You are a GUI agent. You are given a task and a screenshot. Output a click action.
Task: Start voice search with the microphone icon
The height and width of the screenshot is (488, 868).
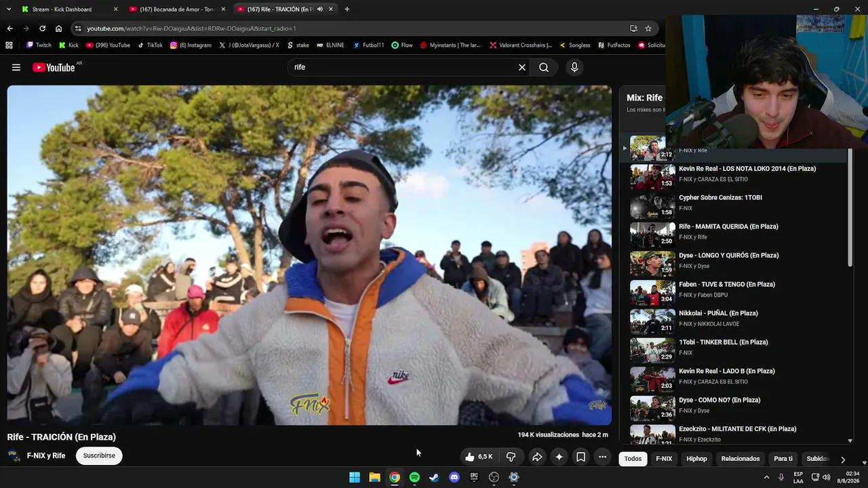point(574,67)
